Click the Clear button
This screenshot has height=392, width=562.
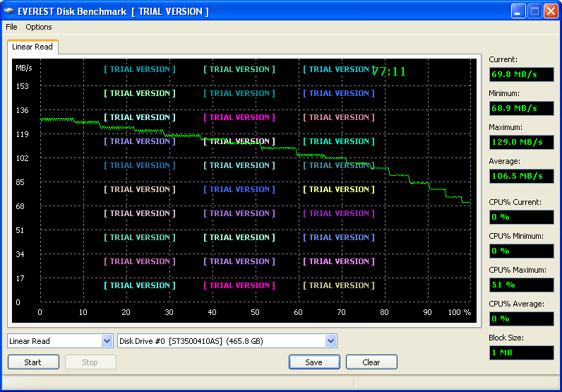coord(371,362)
